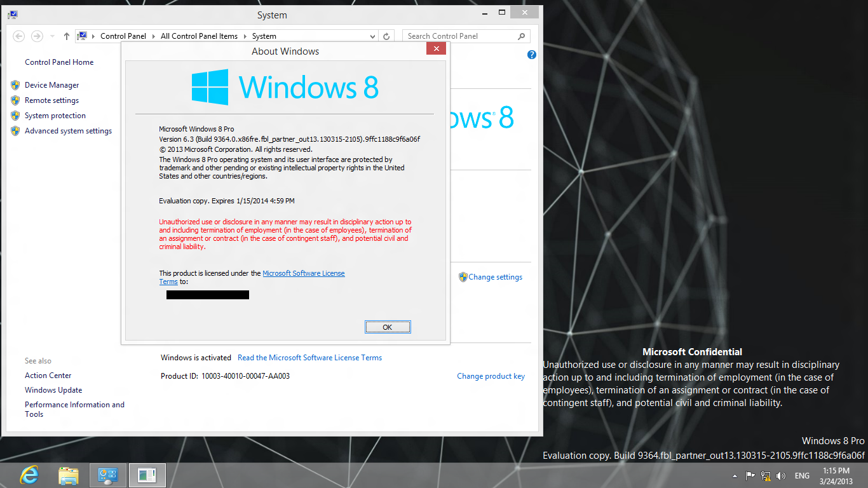
Task: Click the Change product key link
Action: click(491, 376)
